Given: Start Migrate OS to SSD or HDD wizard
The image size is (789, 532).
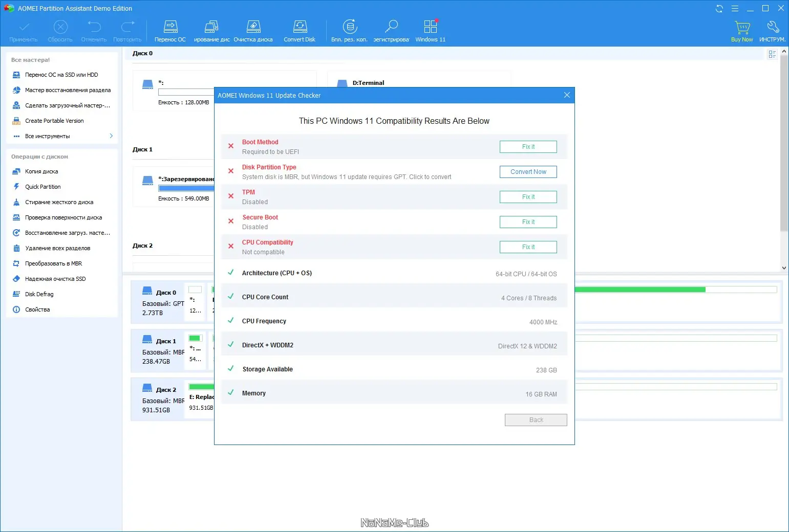Looking at the screenshot, I should (61, 75).
